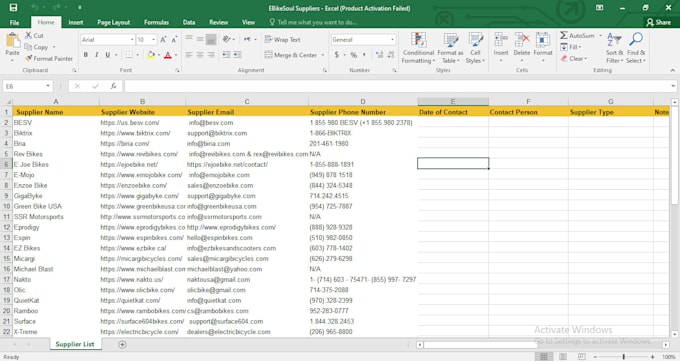This screenshot has width=680, height=361.
Task: Open the Clear dropdown
Action: point(573,58)
